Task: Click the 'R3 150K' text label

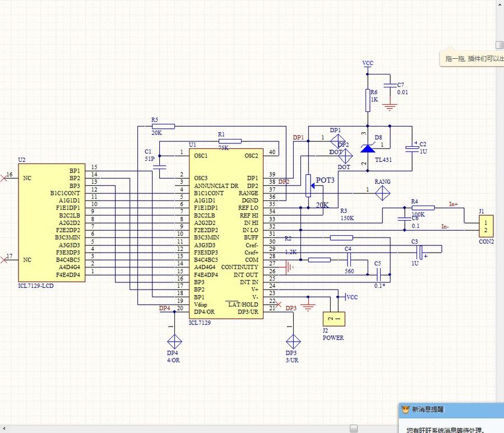Action: (x=347, y=215)
